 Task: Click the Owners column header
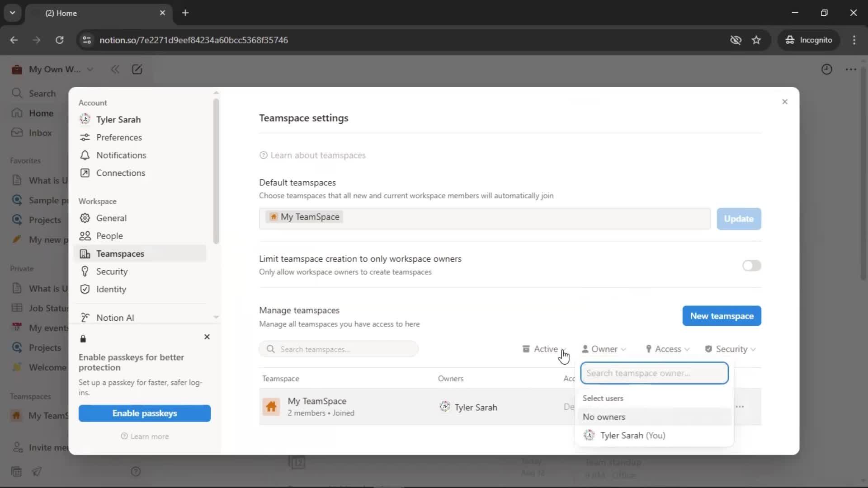click(x=450, y=378)
